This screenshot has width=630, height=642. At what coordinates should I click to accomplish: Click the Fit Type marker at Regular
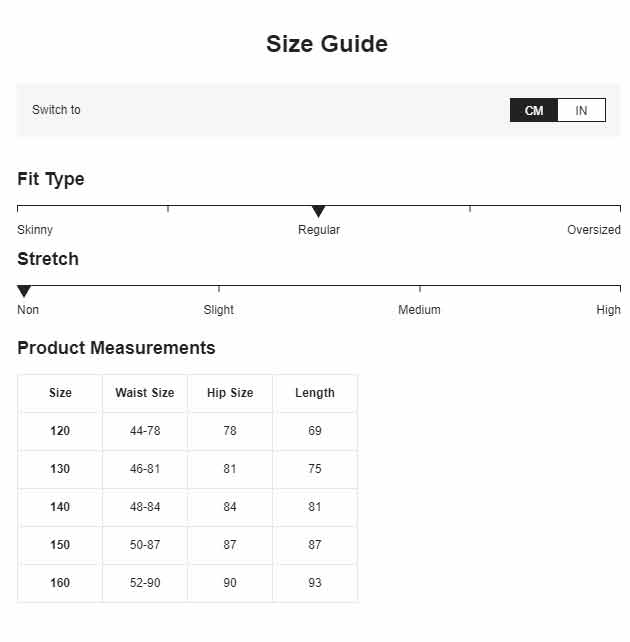pos(318,211)
